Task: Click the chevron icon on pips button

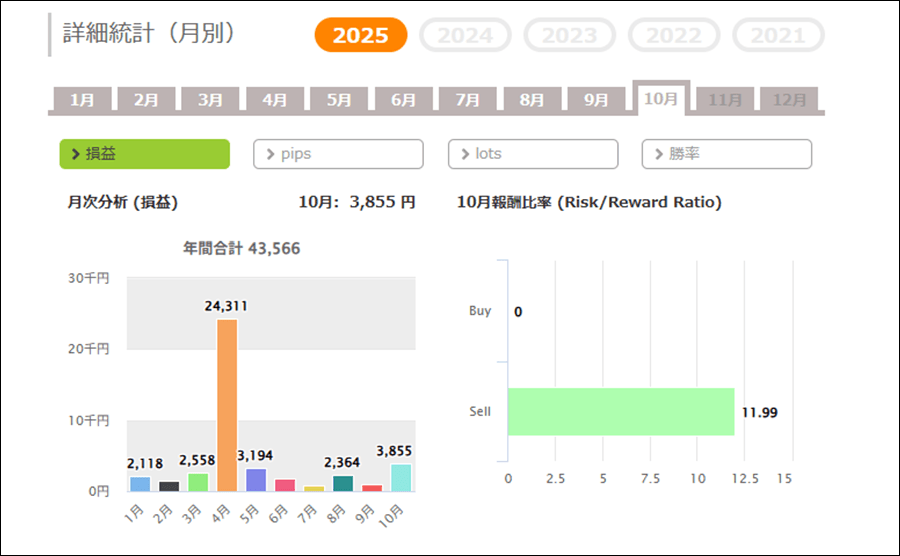Action: click(270, 154)
